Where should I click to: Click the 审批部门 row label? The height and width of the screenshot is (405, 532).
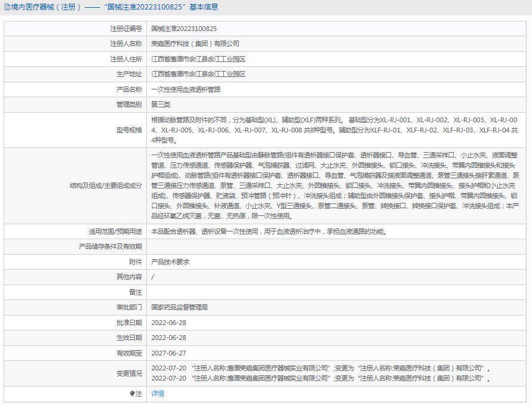[x=129, y=307]
